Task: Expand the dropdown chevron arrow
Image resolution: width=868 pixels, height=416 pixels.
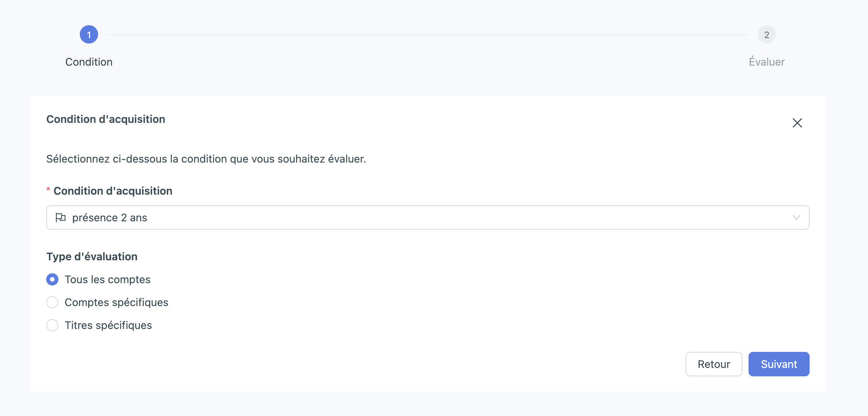Action: click(x=796, y=218)
